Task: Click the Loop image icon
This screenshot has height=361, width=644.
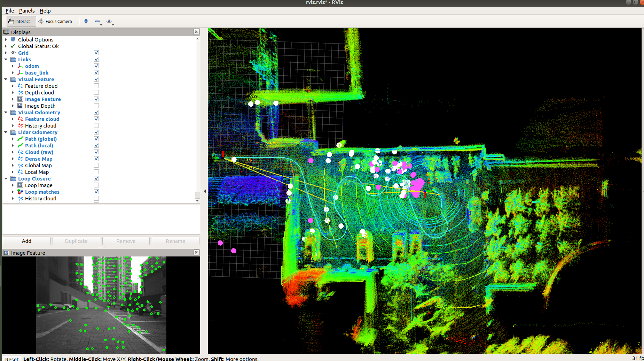Action: [x=20, y=185]
